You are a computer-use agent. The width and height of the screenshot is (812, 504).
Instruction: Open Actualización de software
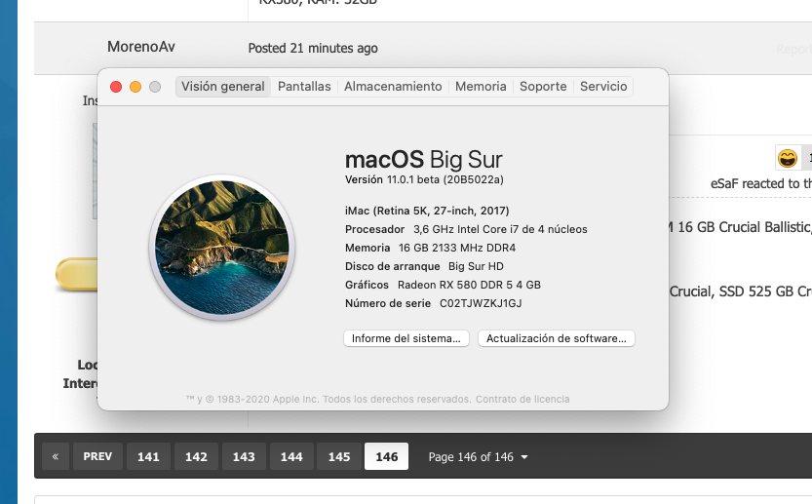557,338
